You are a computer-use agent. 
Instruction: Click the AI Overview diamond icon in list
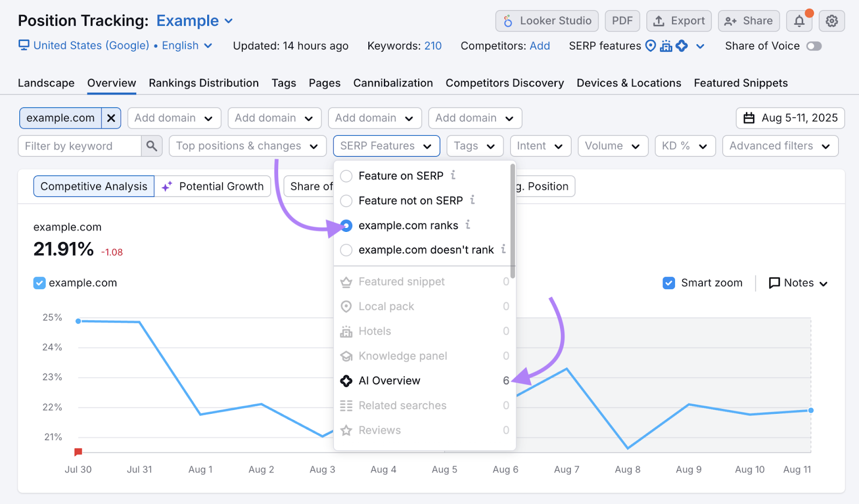point(346,381)
